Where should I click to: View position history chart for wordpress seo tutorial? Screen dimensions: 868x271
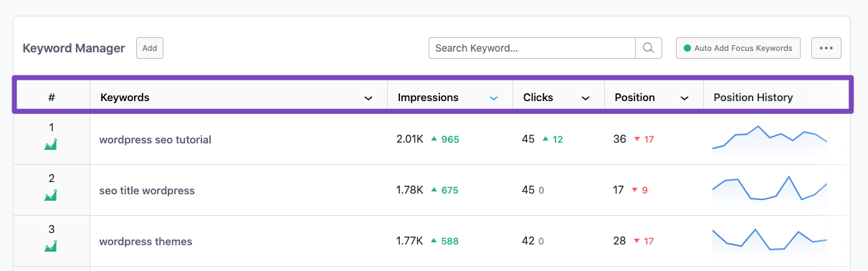pos(770,138)
